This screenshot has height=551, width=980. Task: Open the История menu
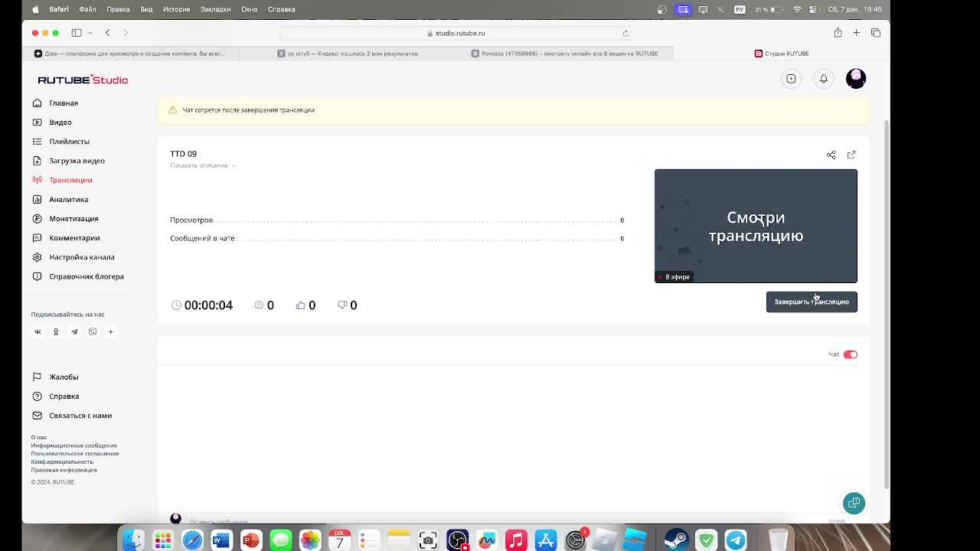tap(176, 9)
